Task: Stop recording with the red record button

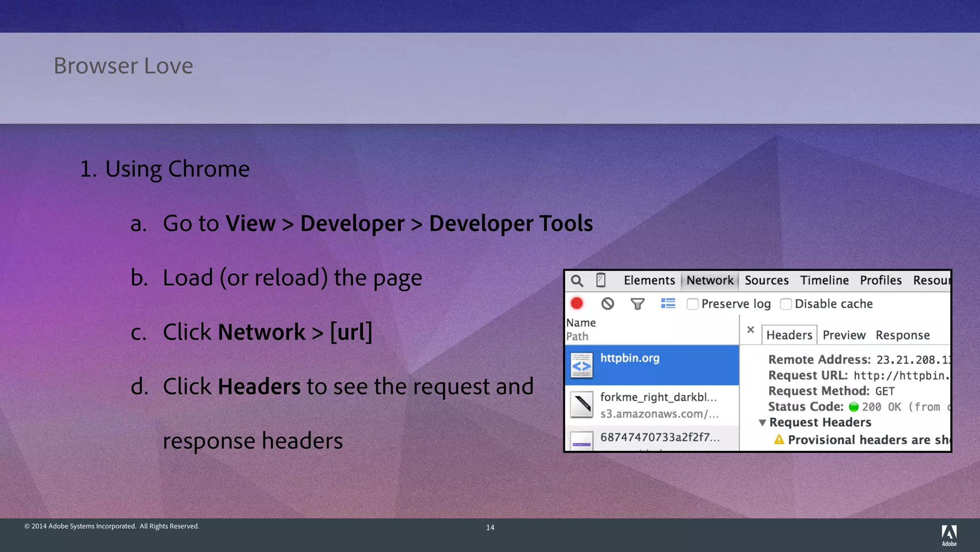Action: (577, 304)
